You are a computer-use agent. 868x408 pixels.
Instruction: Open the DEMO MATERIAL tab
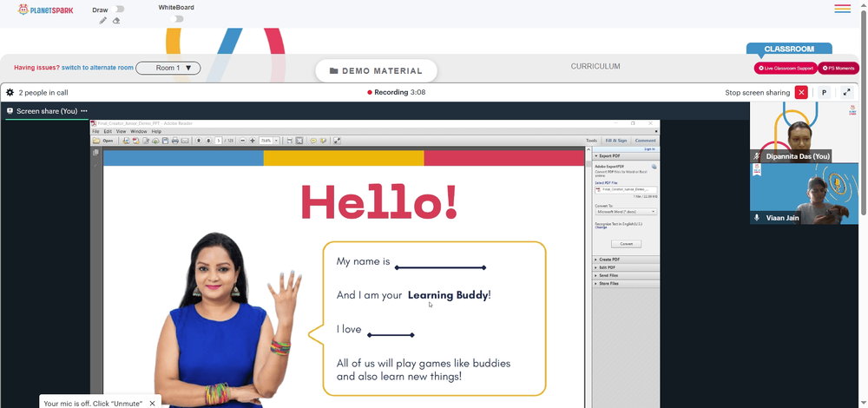(376, 71)
